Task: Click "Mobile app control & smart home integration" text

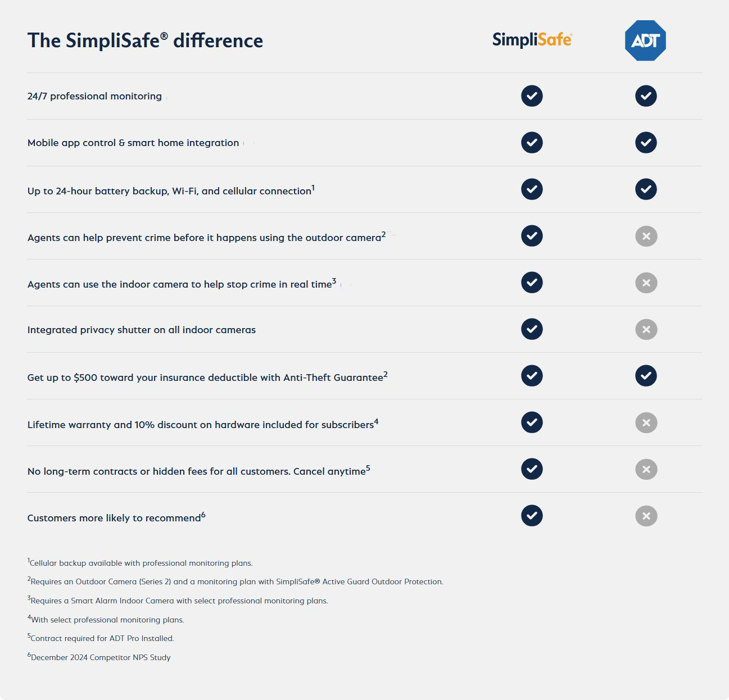Action: (x=133, y=143)
